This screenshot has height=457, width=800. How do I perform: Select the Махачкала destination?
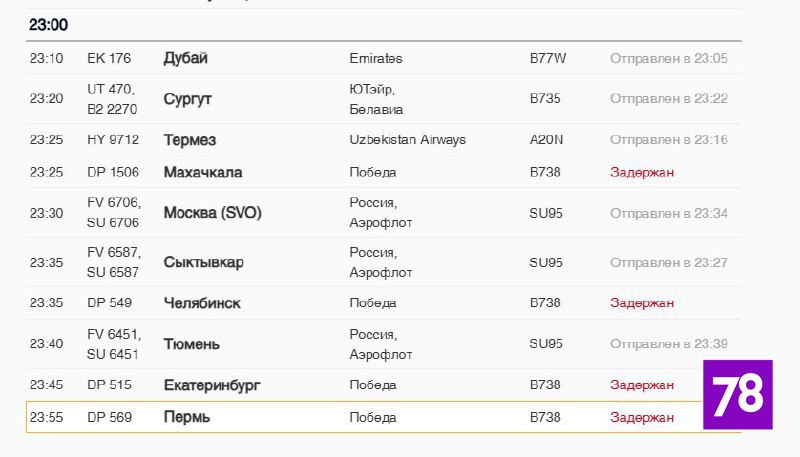tap(203, 172)
